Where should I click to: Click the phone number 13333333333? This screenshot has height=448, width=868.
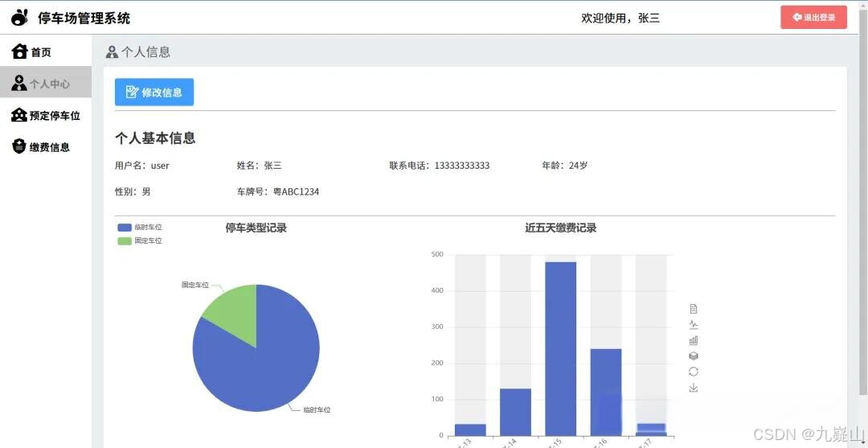(461, 166)
